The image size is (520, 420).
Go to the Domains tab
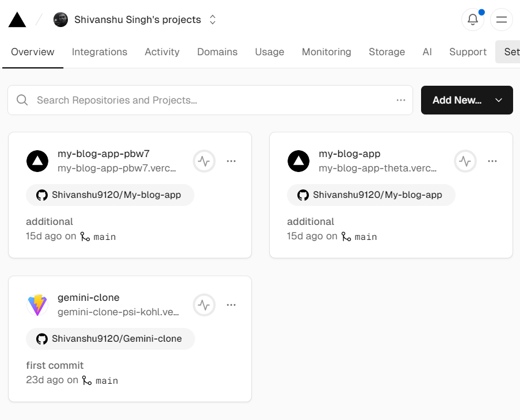pyautogui.click(x=217, y=52)
